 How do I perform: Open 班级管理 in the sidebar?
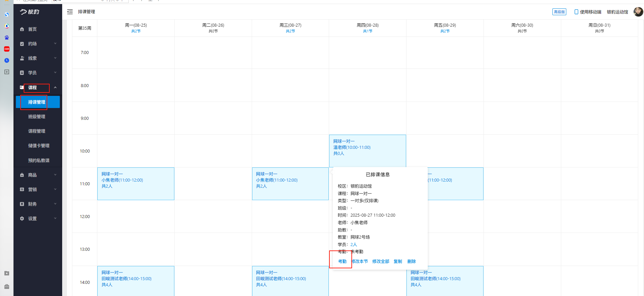[36, 117]
